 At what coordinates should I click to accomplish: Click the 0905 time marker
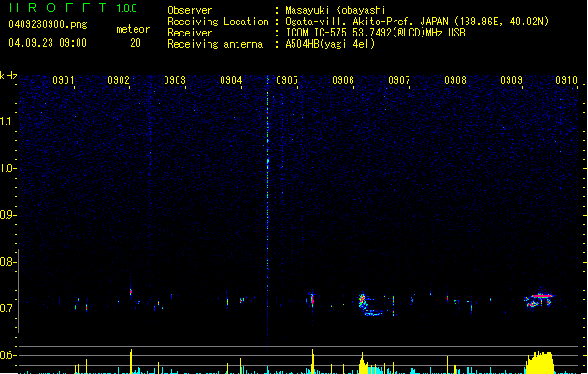click(x=287, y=80)
